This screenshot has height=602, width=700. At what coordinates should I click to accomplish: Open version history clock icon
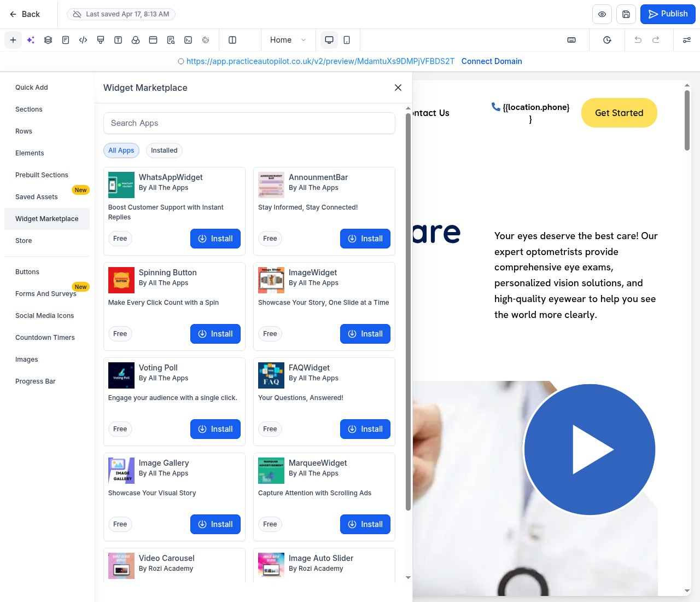point(607,40)
